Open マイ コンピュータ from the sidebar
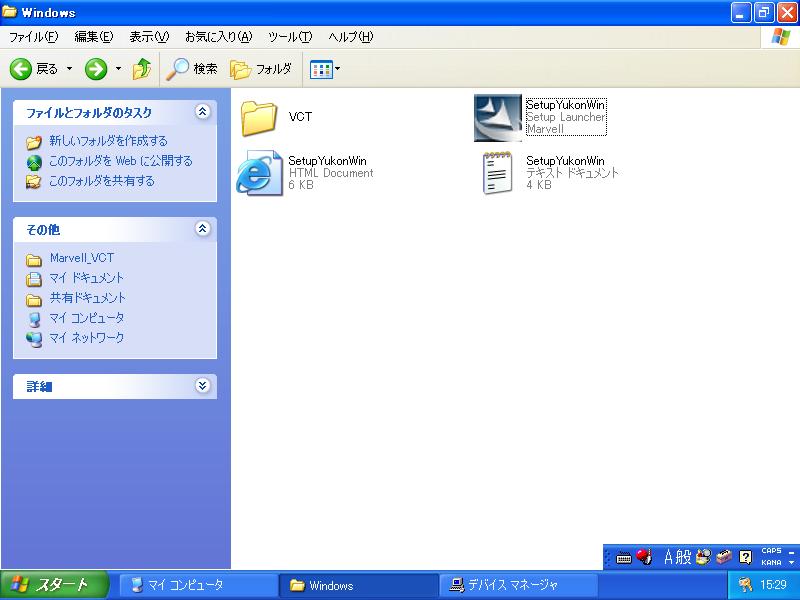800x600 pixels. click(86, 318)
